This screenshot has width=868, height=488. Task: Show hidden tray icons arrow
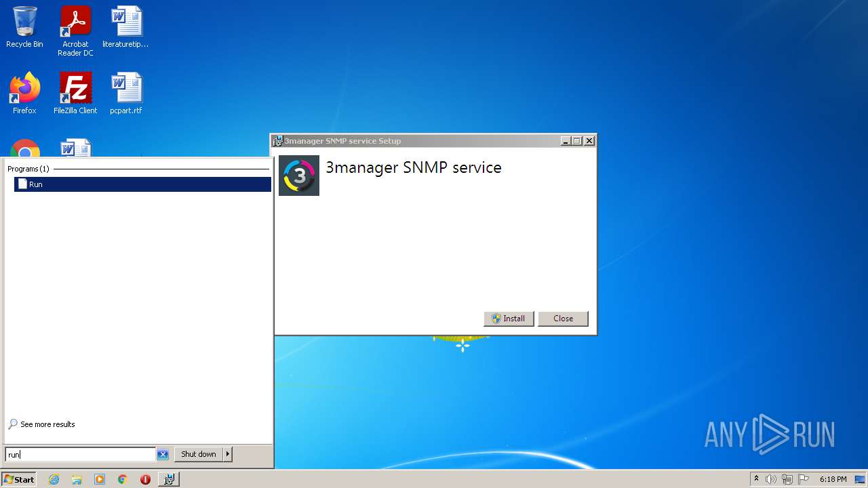coord(756,479)
